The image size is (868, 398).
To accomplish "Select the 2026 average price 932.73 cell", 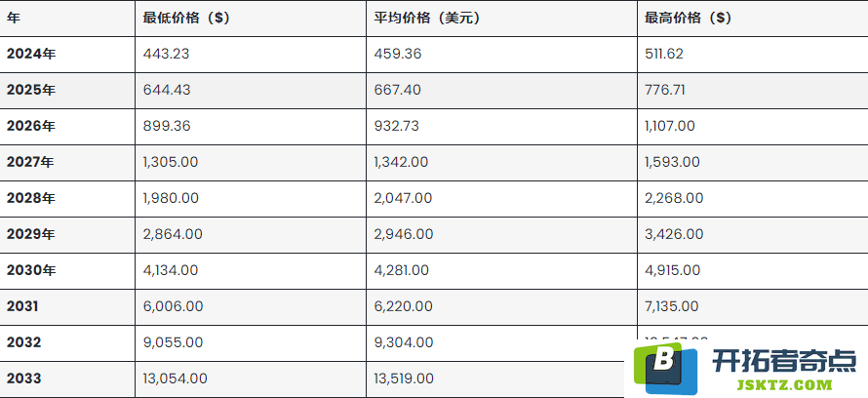I will click(x=502, y=126).
